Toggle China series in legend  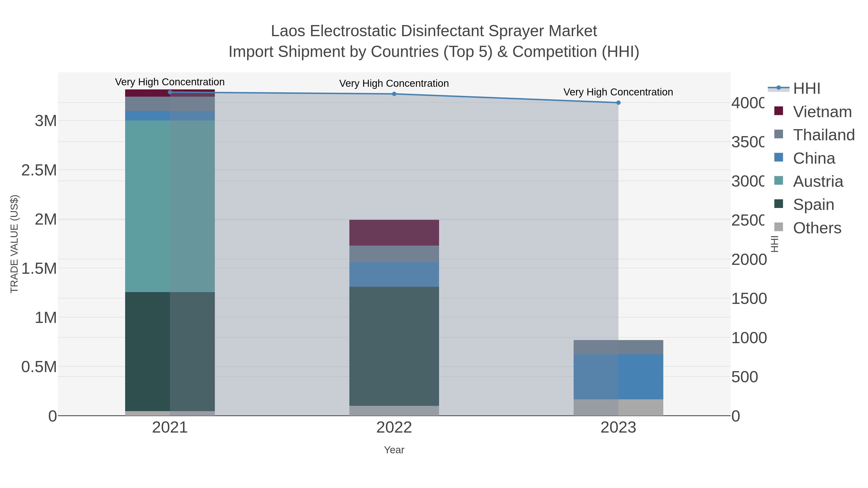805,158
